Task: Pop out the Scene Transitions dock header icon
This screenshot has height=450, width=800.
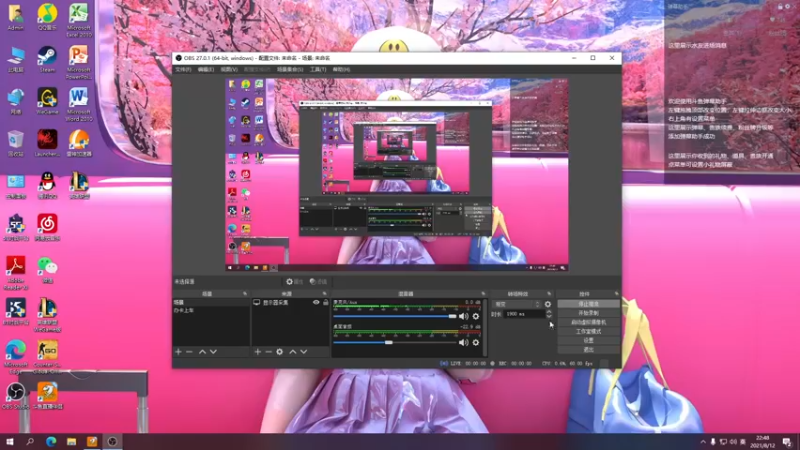Action: [x=549, y=294]
